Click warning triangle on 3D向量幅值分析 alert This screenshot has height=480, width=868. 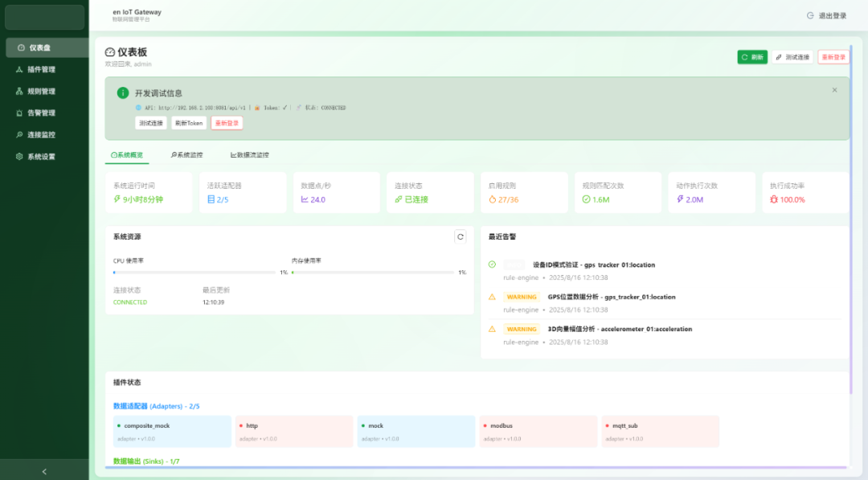(492, 329)
